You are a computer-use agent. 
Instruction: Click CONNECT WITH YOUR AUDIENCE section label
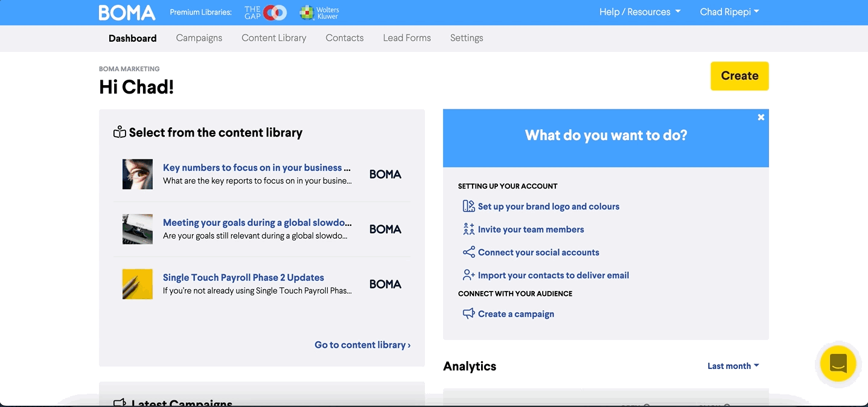pyautogui.click(x=515, y=293)
